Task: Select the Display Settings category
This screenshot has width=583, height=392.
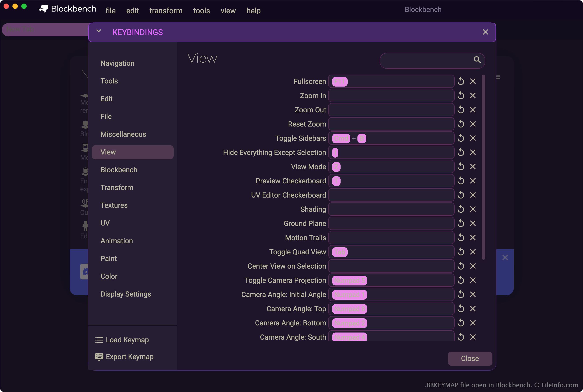Action: coord(125,294)
